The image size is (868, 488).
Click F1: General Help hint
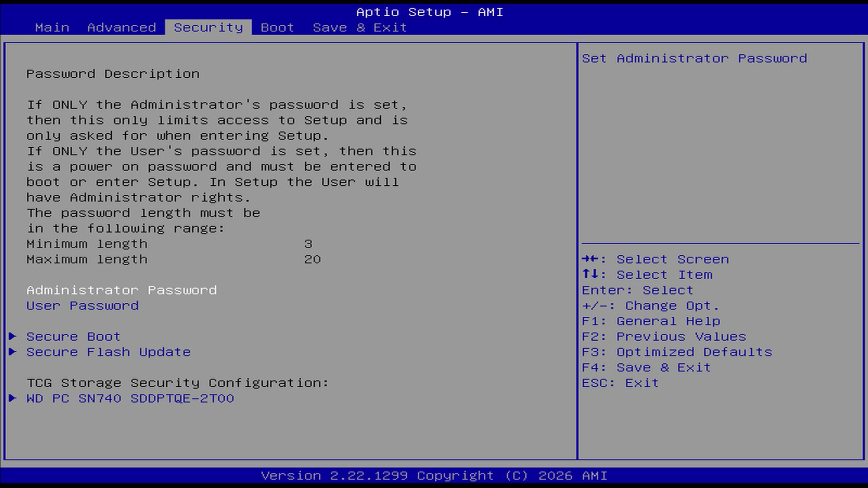pyautogui.click(x=651, y=321)
